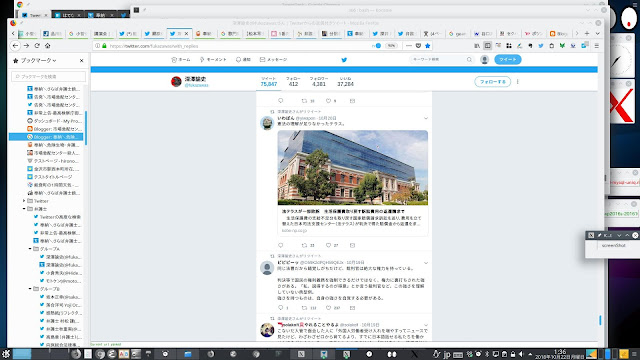
Task: Close the active Twitter tab
Action: (187, 33)
